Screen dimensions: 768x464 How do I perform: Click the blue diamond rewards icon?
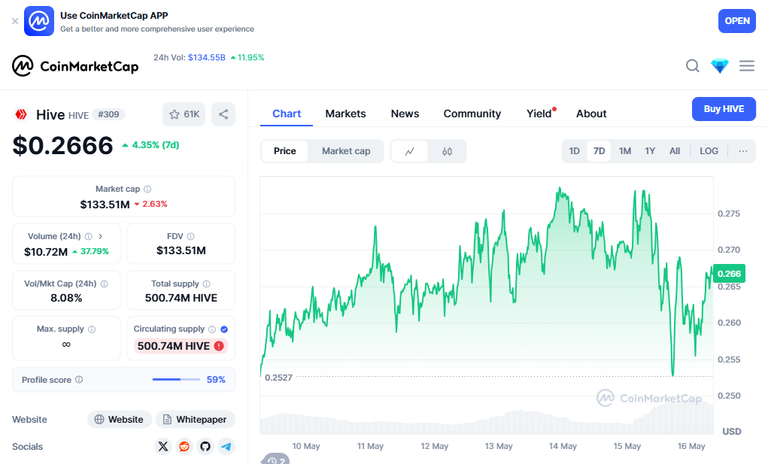tap(720, 66)
